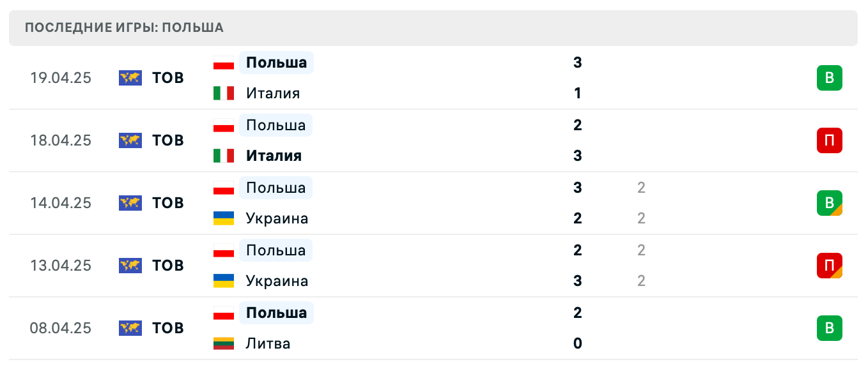
Task: Click the globe icon next to 19.04.25
Action: [x=130, y=78]
